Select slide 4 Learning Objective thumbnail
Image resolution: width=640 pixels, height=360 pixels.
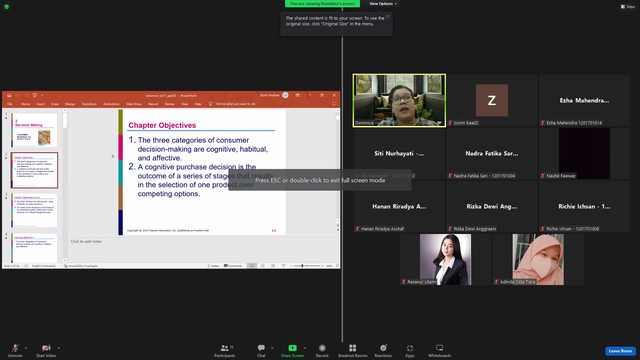click(34, 248)
